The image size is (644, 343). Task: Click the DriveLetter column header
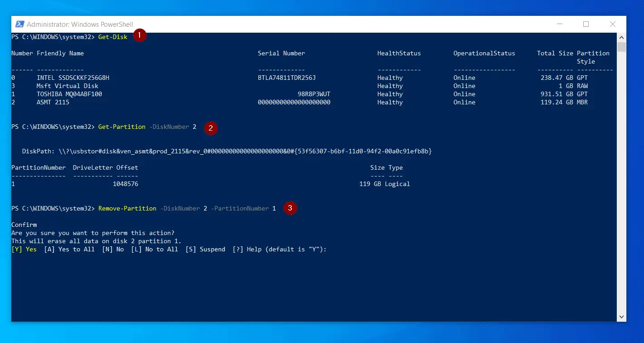[x=93, y=167]
